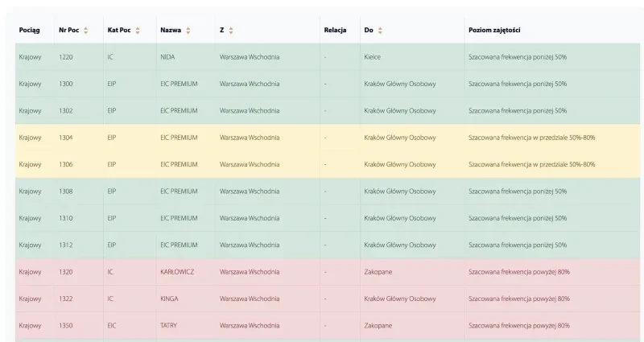Sort by Z column arrows

pos(231,31)
